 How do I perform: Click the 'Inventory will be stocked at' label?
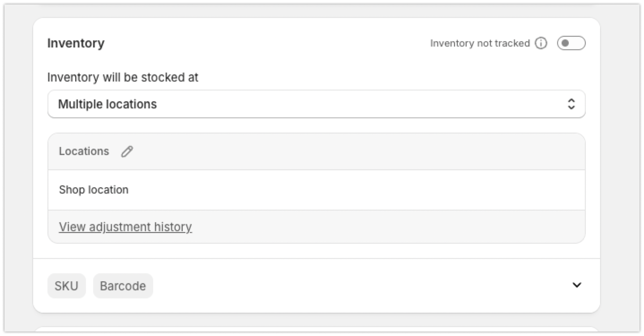123,78
